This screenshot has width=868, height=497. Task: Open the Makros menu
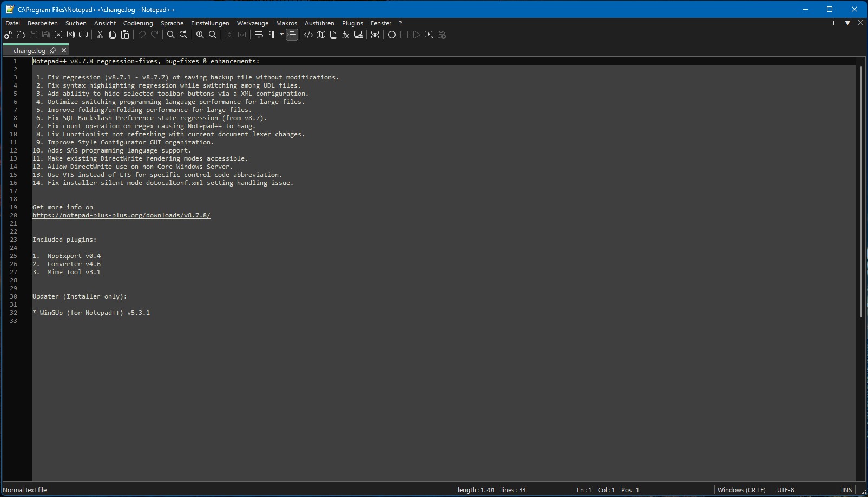coord(286,23)
